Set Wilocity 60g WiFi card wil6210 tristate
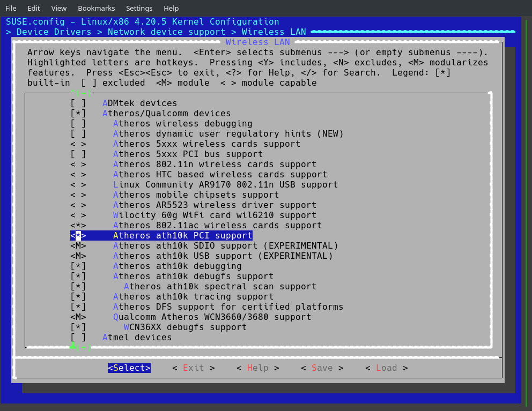532x411 pixels. [78, 215]
